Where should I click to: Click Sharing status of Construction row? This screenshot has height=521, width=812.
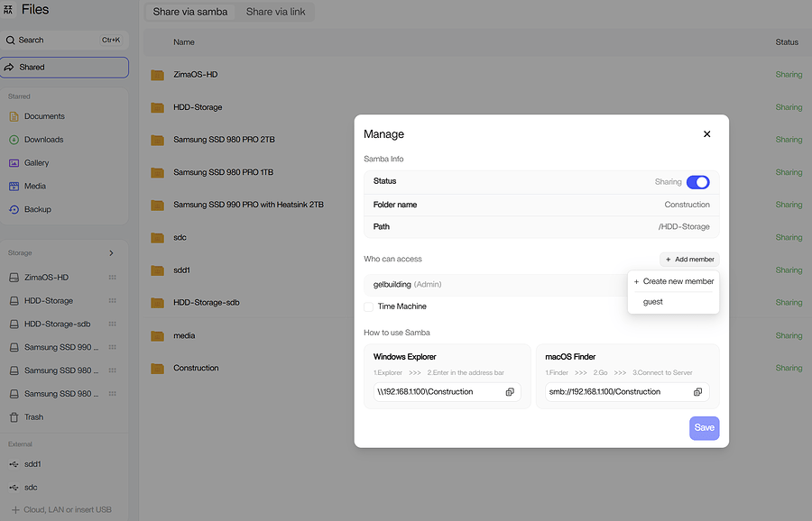[x=789, y=368]
